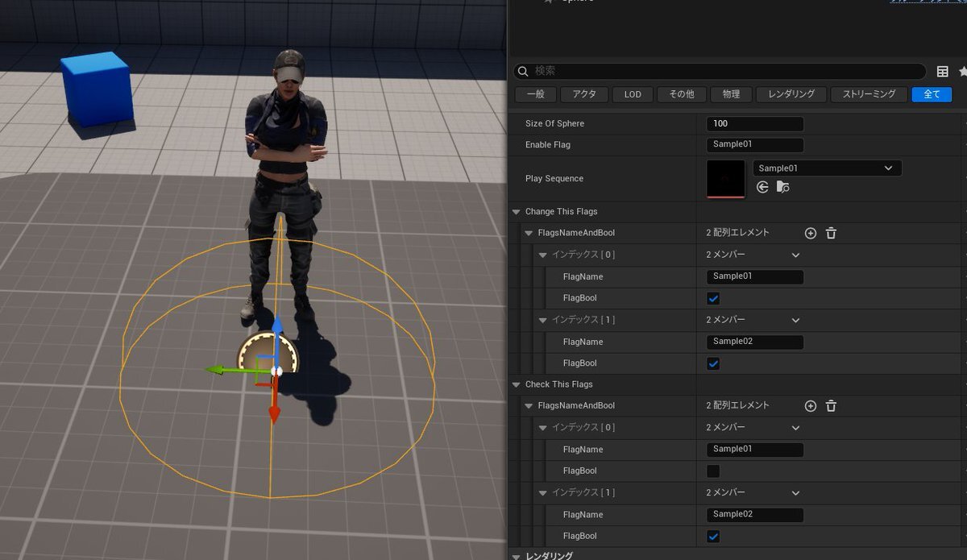Screen dimensions: 967x560
Task: Select the レンダリング filter tab
Action: pyautogui.click(x=791, y=94)
